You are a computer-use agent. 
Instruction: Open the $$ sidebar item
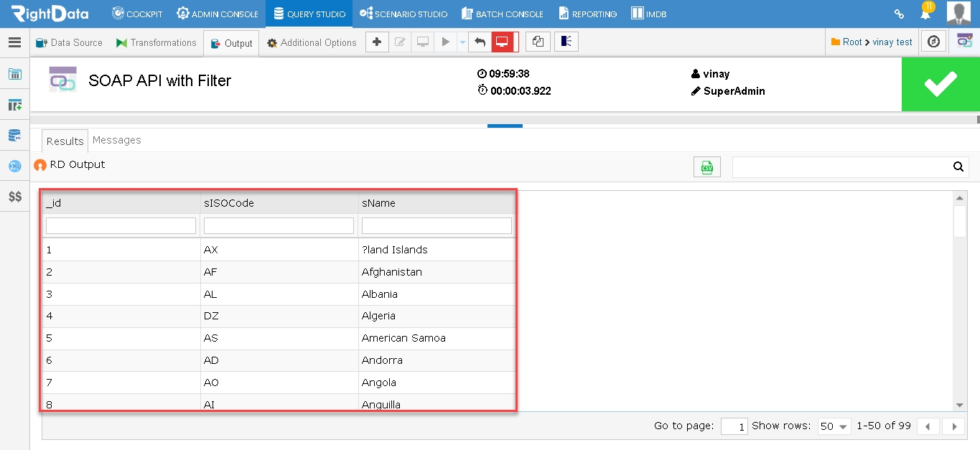pos(14,197)
